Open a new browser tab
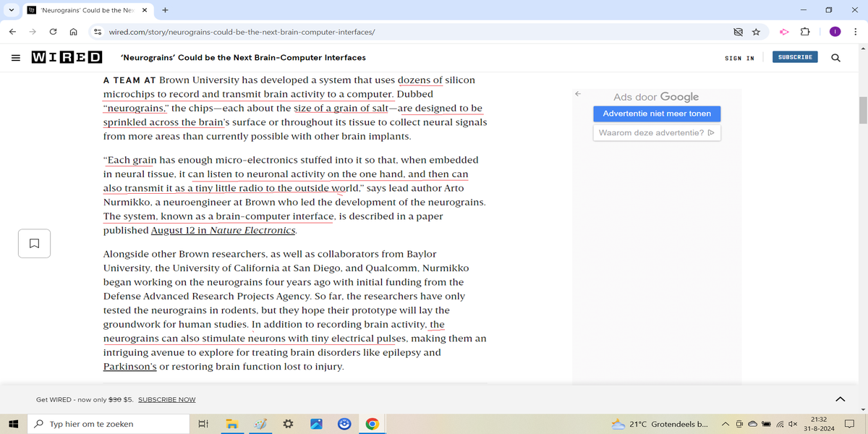This screenshot has height=434, width=868. (x=166, y=10)
